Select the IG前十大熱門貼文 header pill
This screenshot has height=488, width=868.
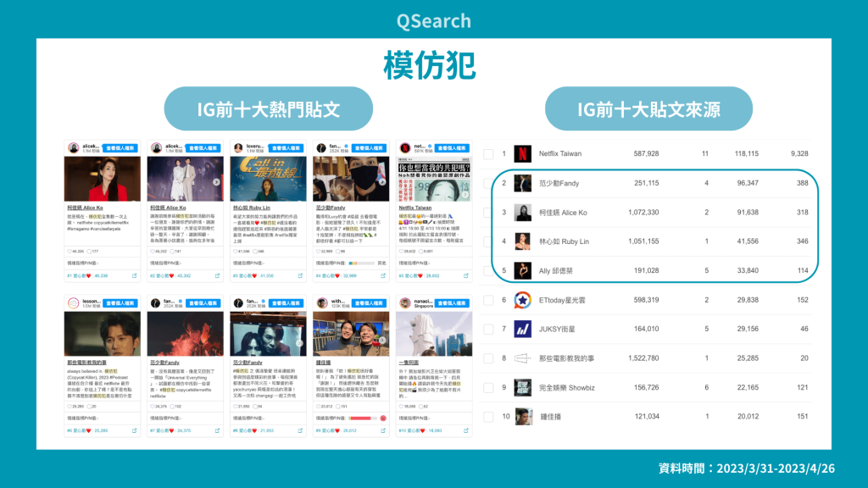(269, 109)
